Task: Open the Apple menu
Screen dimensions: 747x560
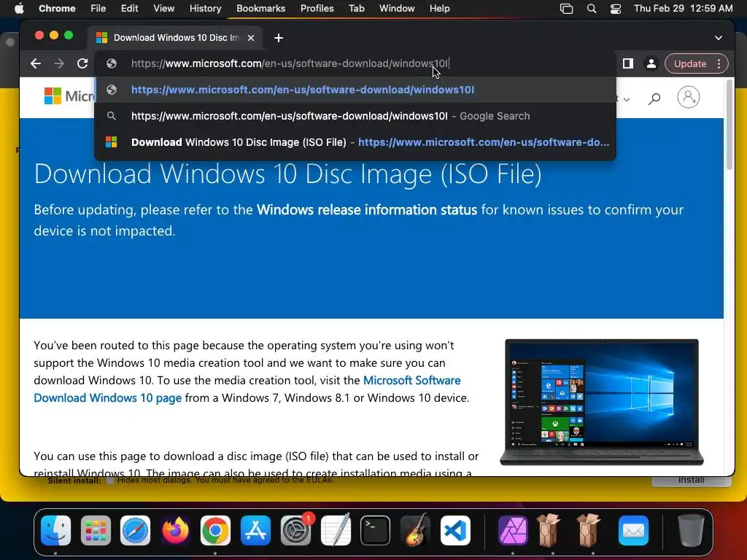Action: pyautogui.click(x=18, y=8)
